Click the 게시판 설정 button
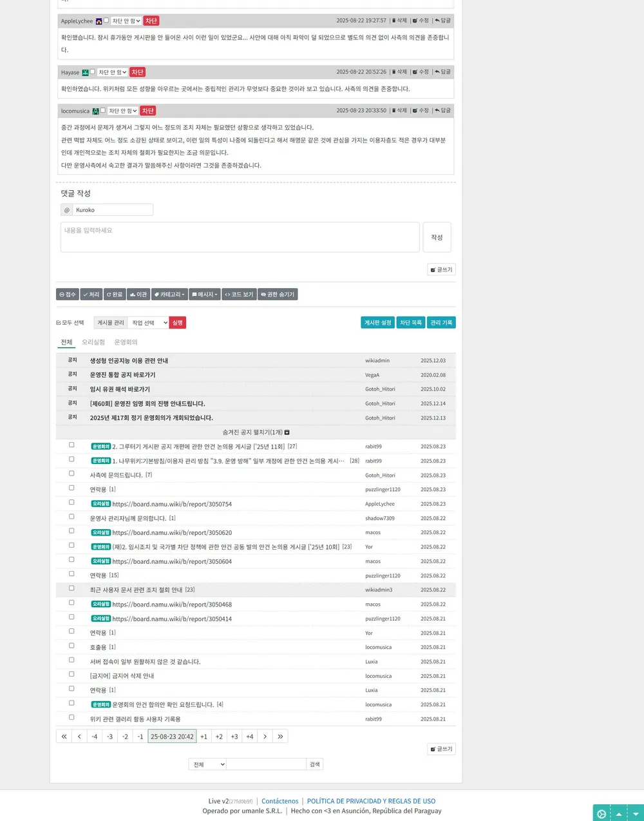Screen dimensions: 644x821 [377, 323]
